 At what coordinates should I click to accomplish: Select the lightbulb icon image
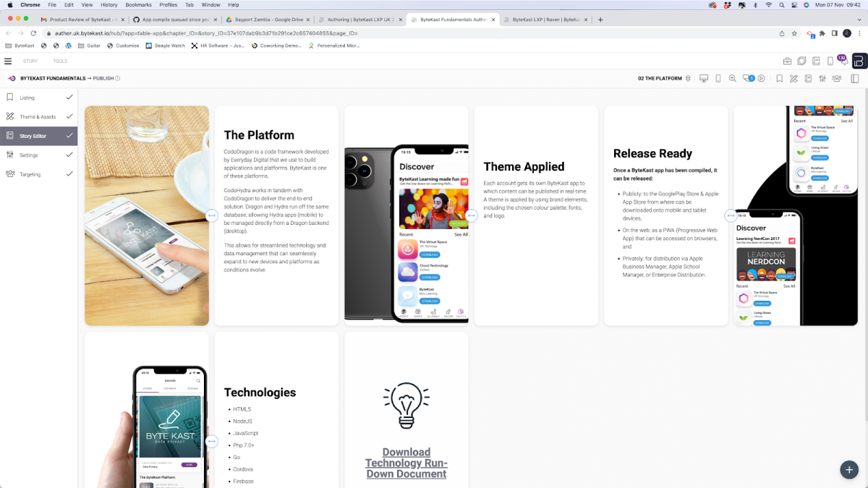point(407,405)
